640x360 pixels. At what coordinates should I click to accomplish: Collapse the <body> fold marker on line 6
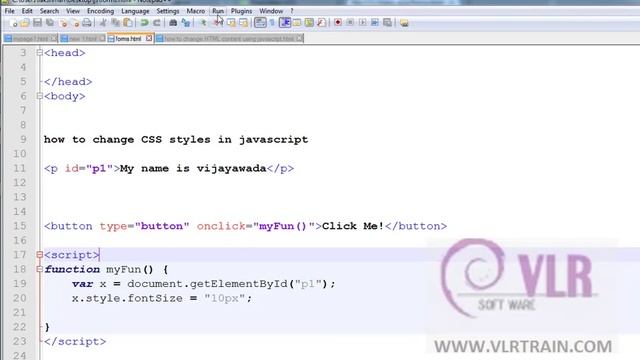pos(40,96)
